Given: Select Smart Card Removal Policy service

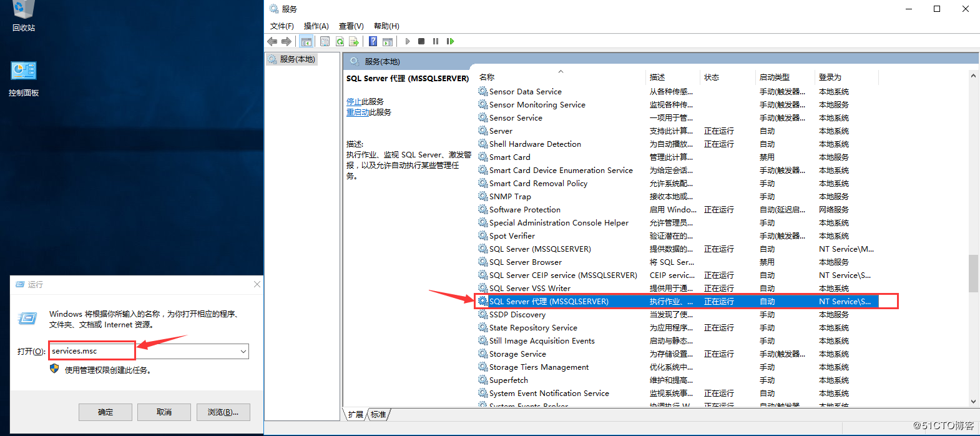Looking at the screenshot, I should click(678, 183).
